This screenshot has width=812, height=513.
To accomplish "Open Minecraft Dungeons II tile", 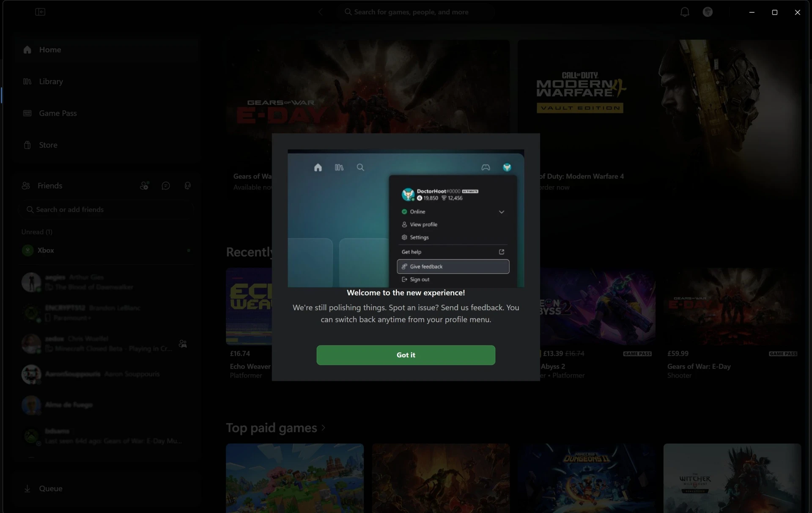I will click(x=586, y=478).
